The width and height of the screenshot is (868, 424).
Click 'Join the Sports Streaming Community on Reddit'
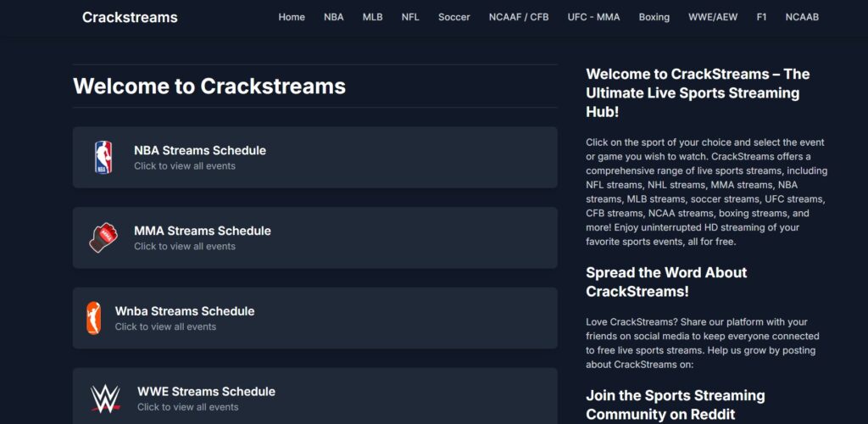tap(676, 404)
